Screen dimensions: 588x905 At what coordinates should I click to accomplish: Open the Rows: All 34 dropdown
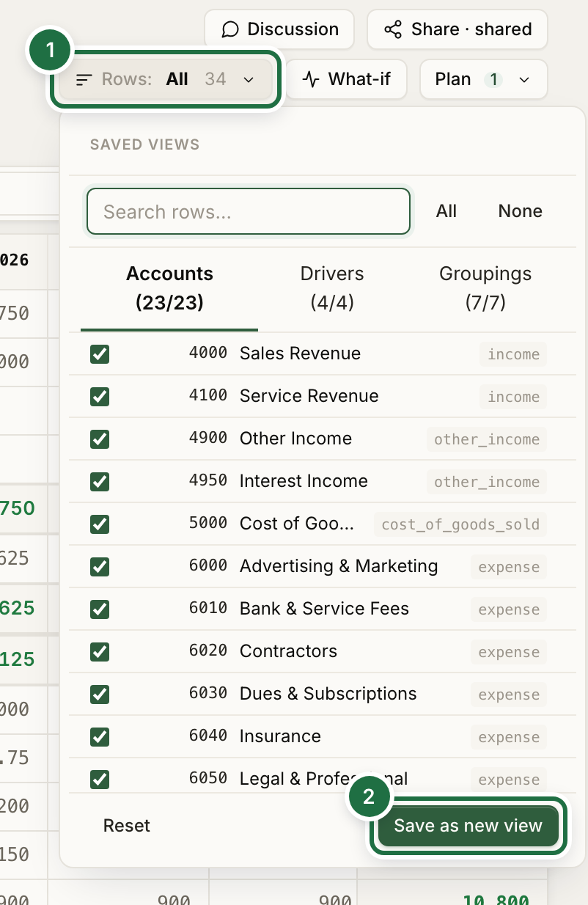click(x=166, y=79)
